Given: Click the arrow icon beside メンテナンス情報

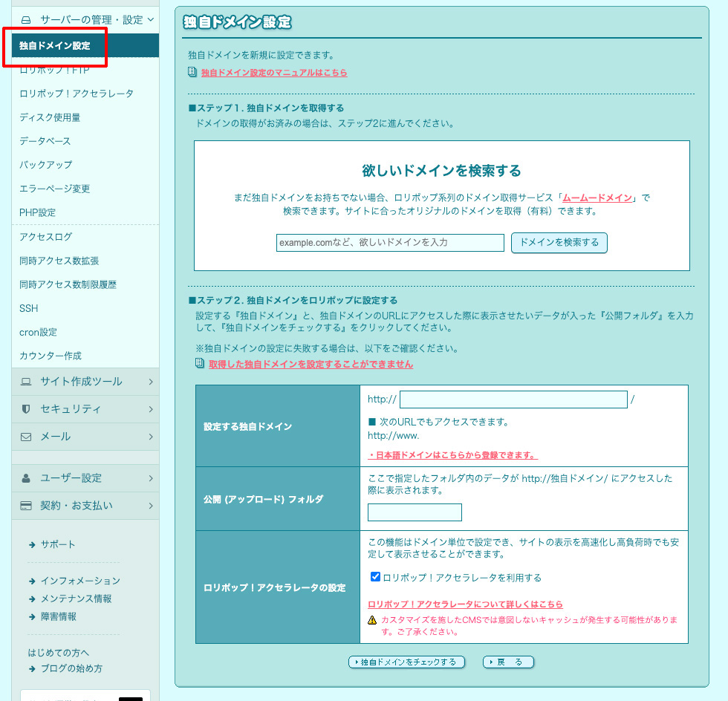Looking at the screenshot, I should click(32, 599).
